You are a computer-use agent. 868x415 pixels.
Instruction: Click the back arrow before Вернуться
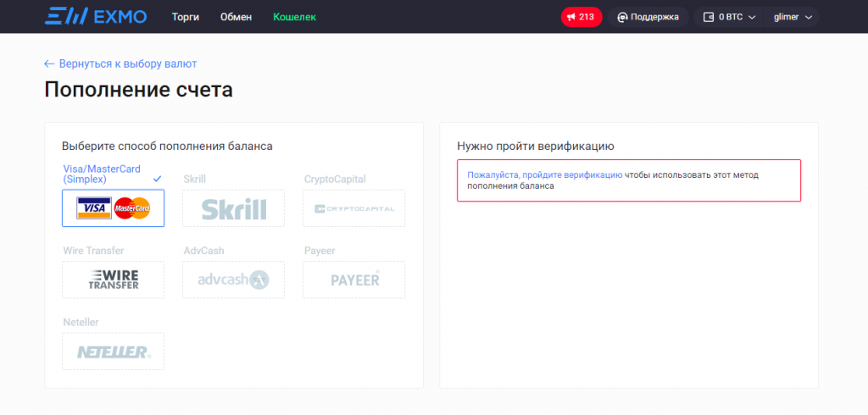[x=49, y=64]
